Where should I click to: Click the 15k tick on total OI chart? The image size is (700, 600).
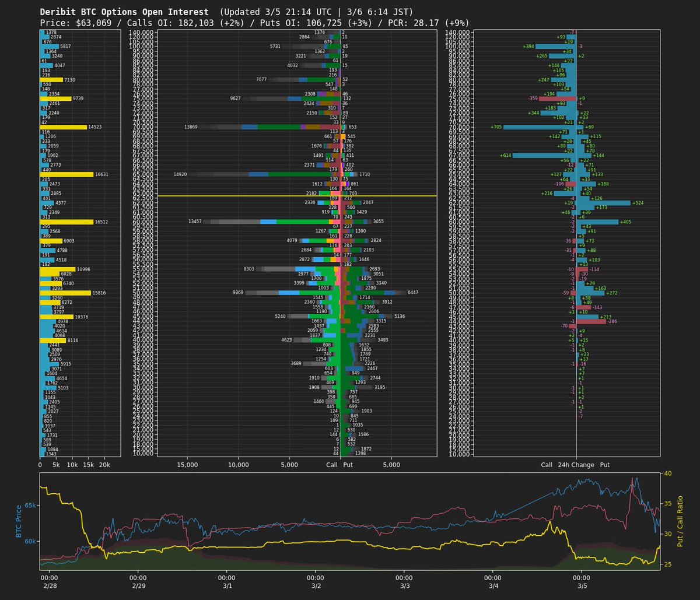click(x=88, y=465)
